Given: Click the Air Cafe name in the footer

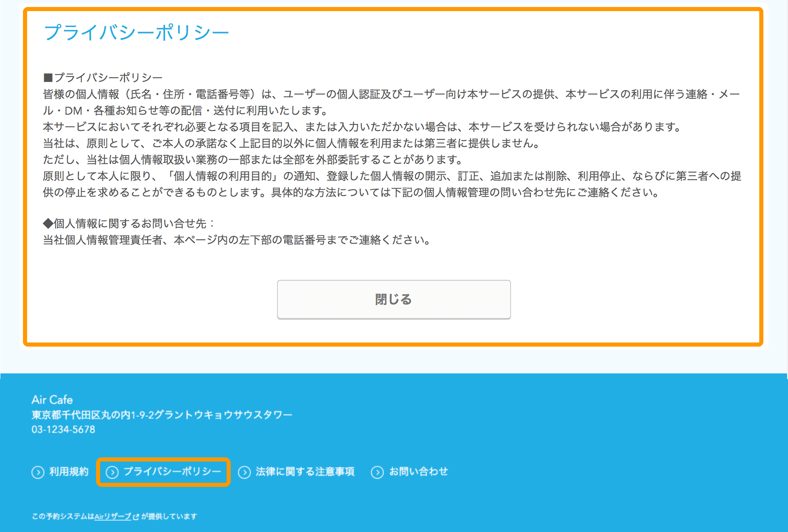Looking at the screenshot, I should pos(52,400).
